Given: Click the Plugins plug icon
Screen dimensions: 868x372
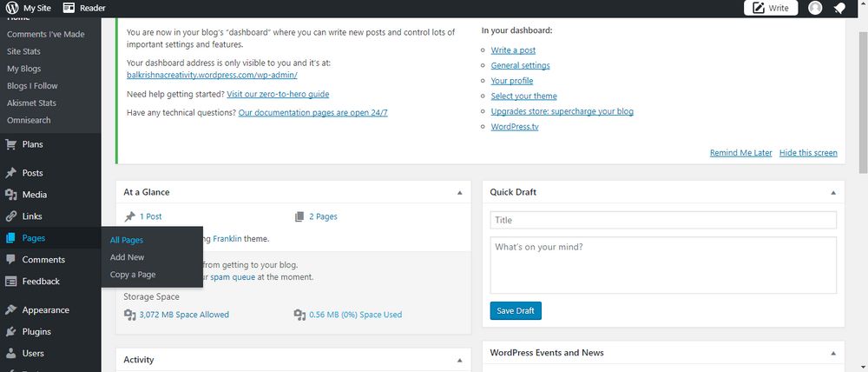Looking at the screenshot, I should (x=10, y=331).
